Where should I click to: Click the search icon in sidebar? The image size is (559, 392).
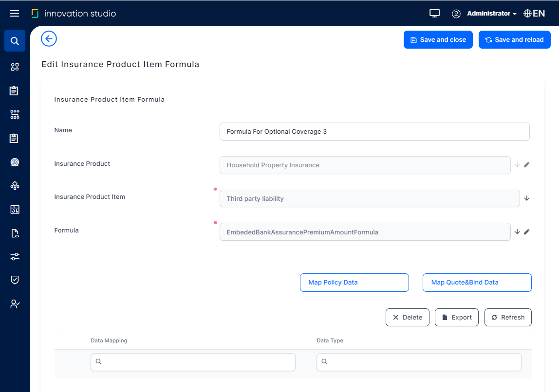point(15,41)
